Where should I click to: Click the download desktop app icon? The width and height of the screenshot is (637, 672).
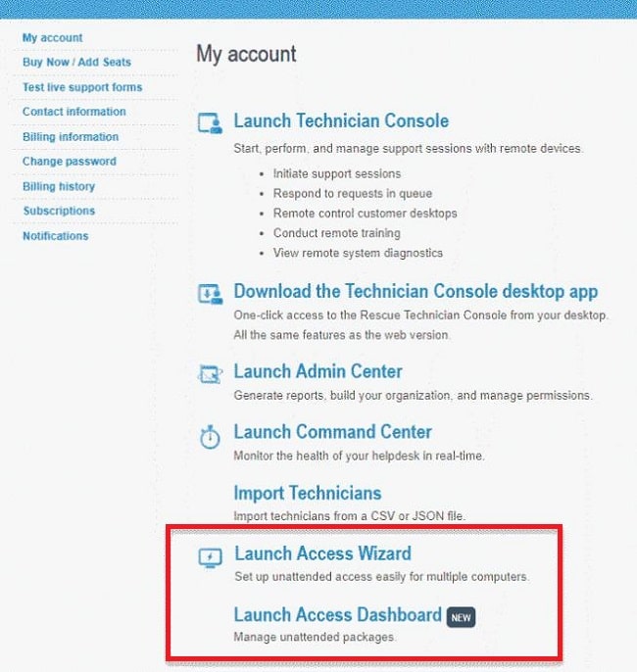(210, 294)
